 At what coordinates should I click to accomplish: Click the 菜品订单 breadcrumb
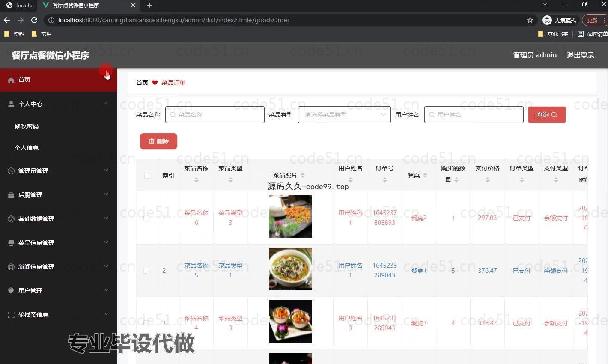pos(173,83)
